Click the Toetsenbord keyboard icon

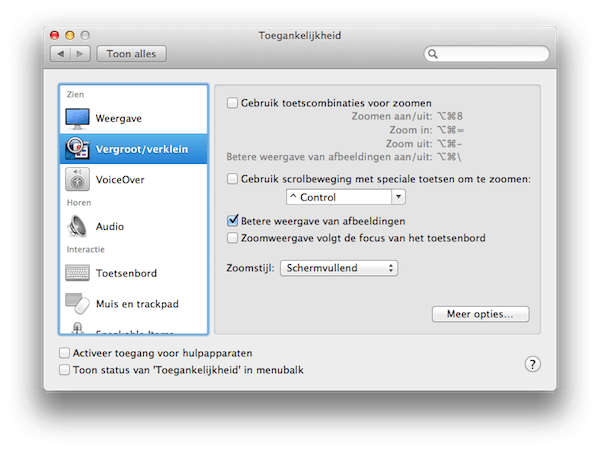(x=77, y=273)
